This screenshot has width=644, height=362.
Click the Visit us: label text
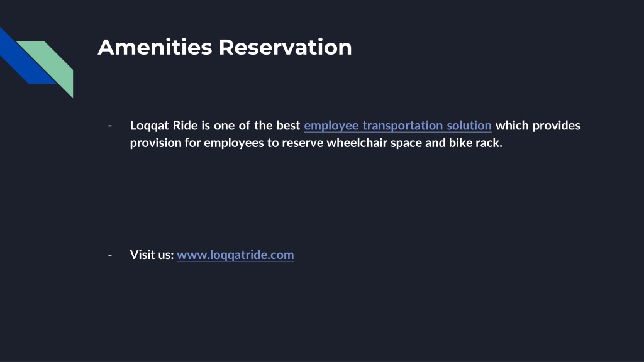tap(152, 255)
